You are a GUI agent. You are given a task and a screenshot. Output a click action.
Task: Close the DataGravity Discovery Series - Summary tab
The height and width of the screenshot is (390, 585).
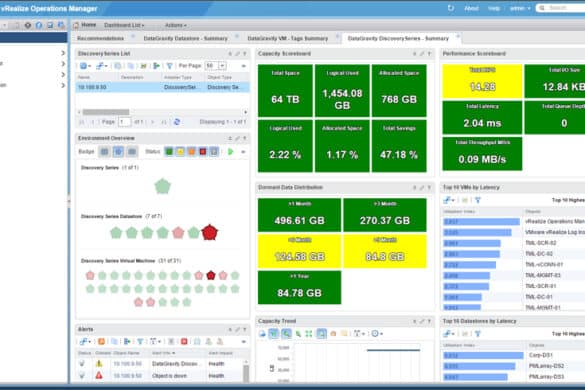457,37
